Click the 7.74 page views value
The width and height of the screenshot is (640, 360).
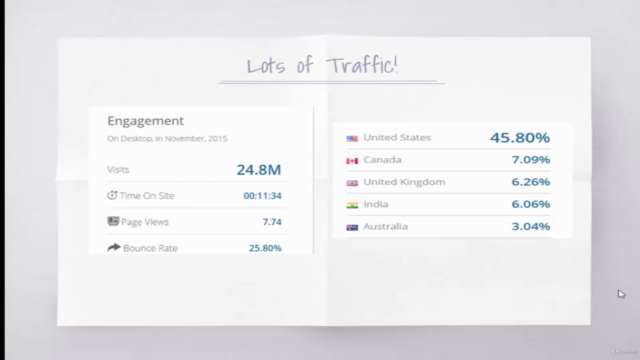coord(272,222)
